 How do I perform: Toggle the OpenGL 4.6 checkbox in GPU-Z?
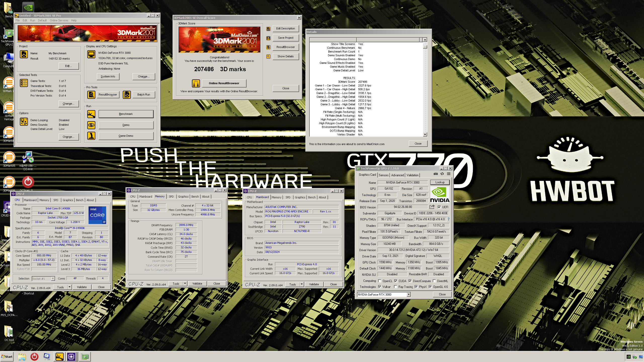coord(430,287)
